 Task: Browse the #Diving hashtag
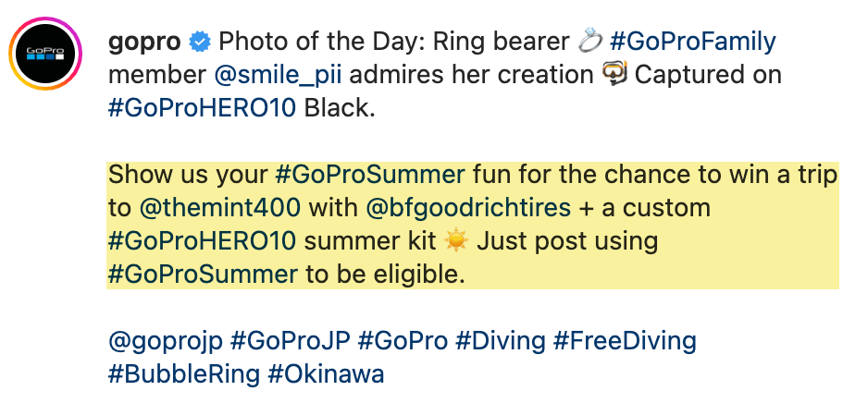(500, 341)
